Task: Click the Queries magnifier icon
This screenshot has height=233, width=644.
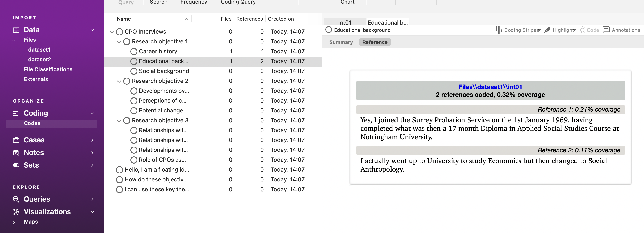Action: coord(16,199)
